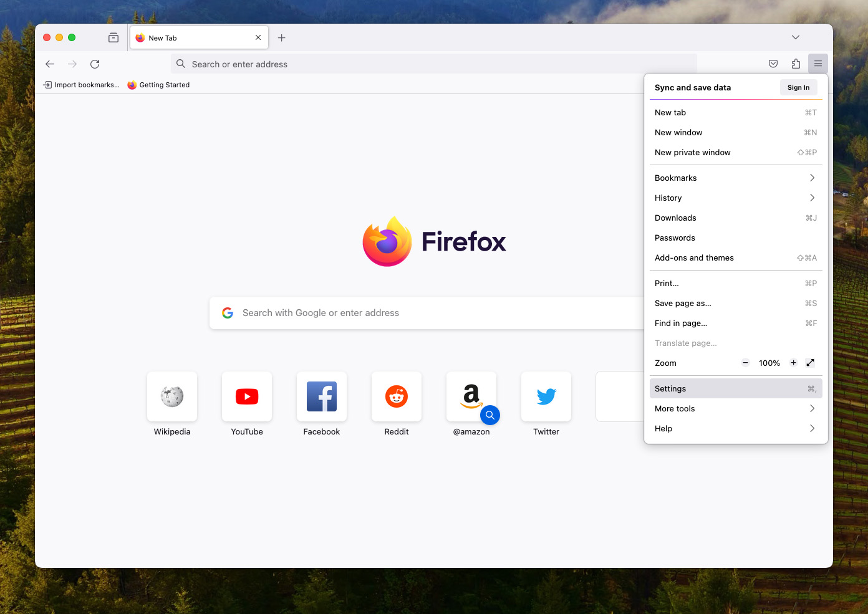Image resolution: width=868 pixels, height=614 pixels.
Task: Expand the History submenu
Action: pos(736,198)
